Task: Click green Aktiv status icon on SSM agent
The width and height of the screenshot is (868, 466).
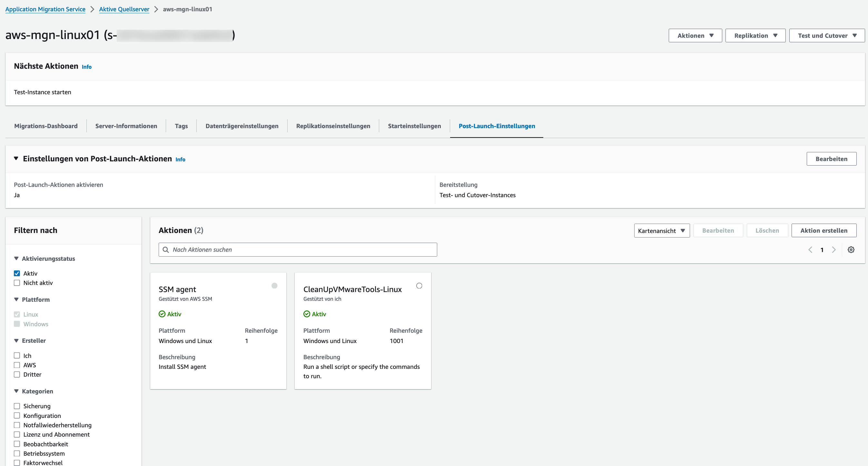Action: pyautogui.click(x=162, y=314)
